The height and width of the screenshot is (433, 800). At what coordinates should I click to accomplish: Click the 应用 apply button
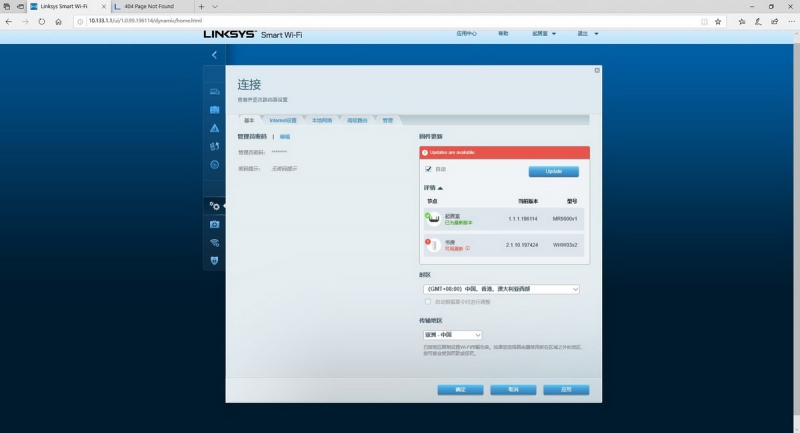coord(566,390)
